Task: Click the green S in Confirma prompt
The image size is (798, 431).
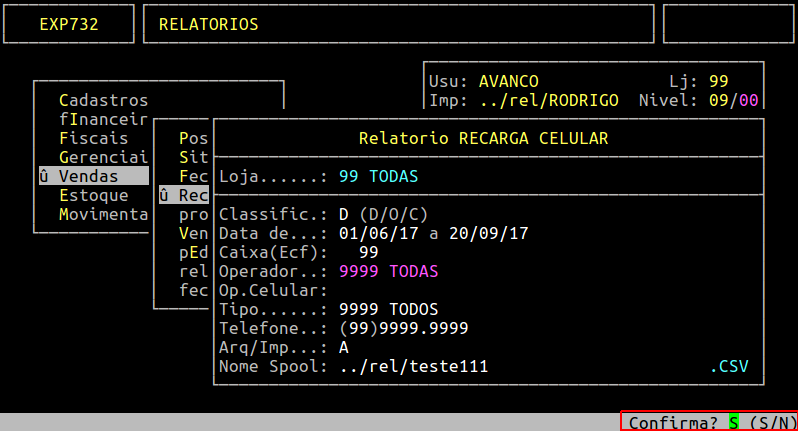Action: tap(733, 423)
